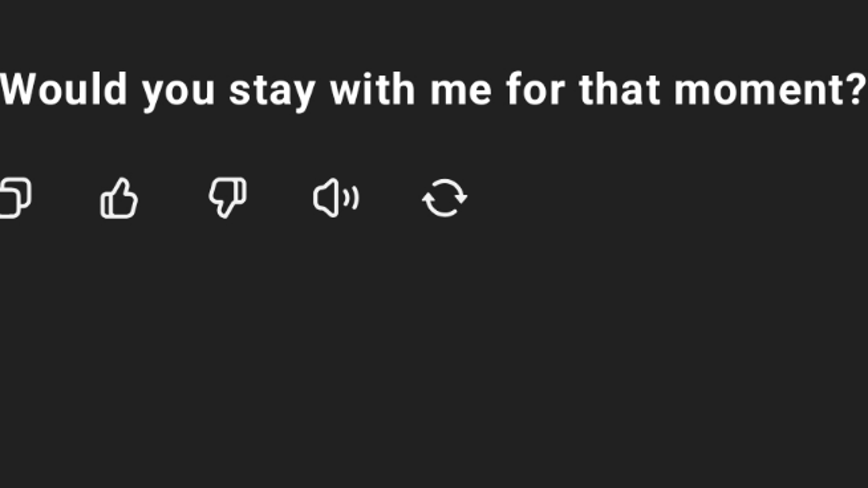Start text-to-speech for this reply

pyautogui.click(x=336, y=198)
